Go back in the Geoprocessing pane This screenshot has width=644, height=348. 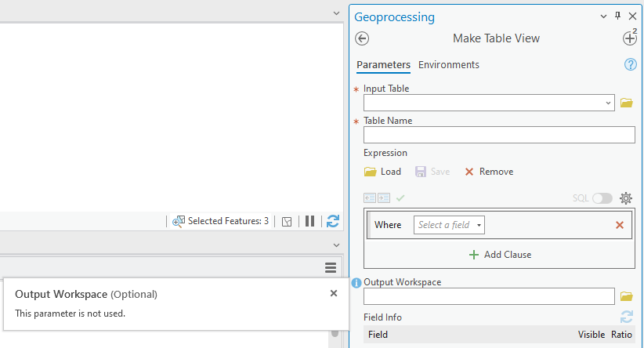coord(362,38)
